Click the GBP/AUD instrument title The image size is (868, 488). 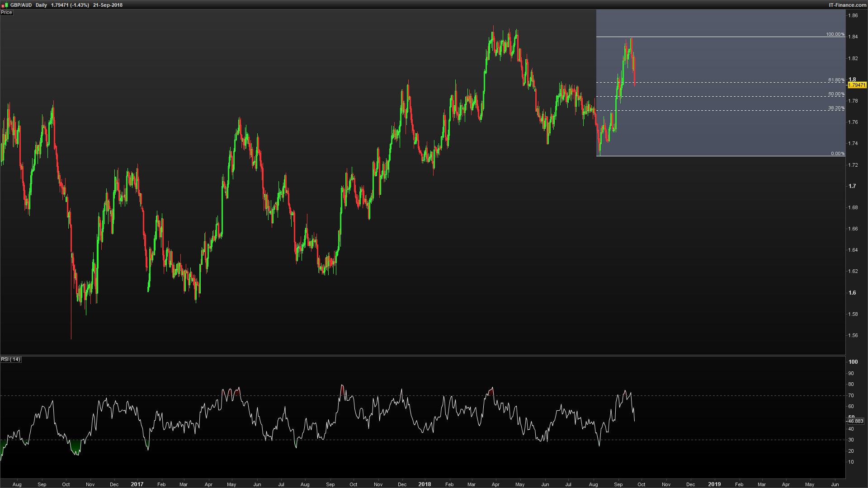(x=21, y=5)
